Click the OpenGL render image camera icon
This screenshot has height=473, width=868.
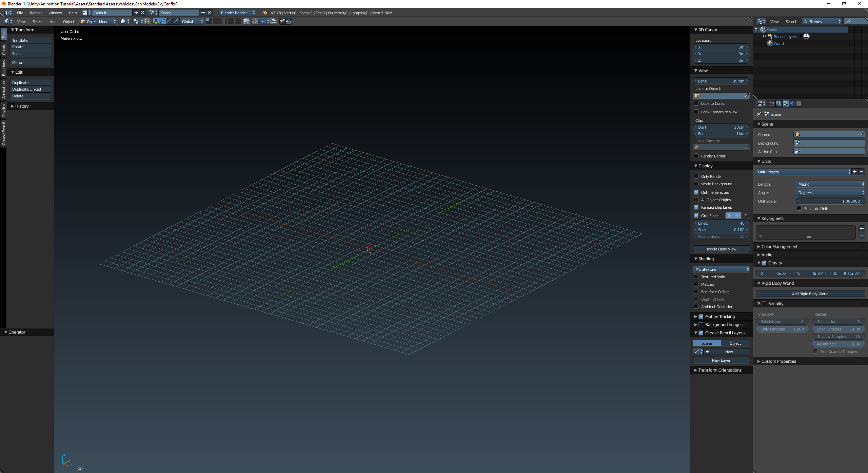click(282, 21)
